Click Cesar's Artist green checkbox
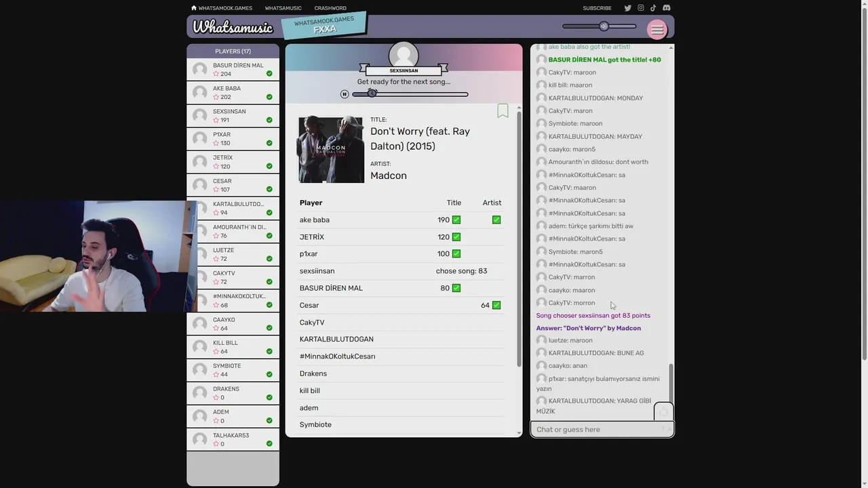This screenshot has height=488, width=868. pos(496,305)
